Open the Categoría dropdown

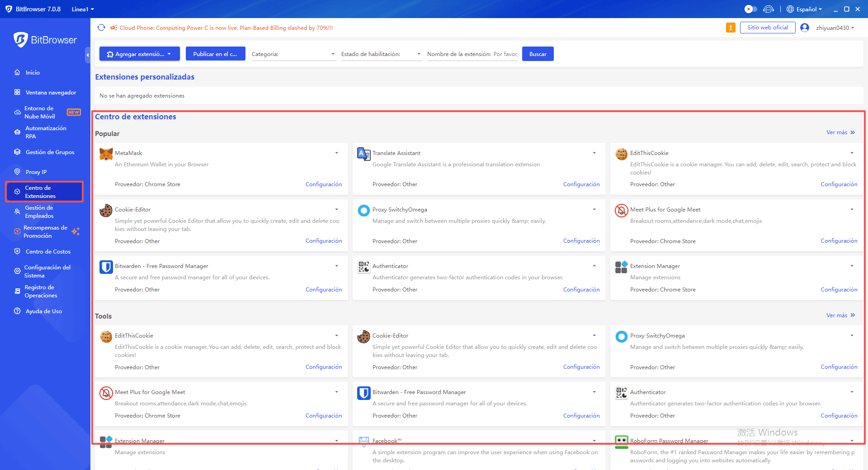pos(294,54)
